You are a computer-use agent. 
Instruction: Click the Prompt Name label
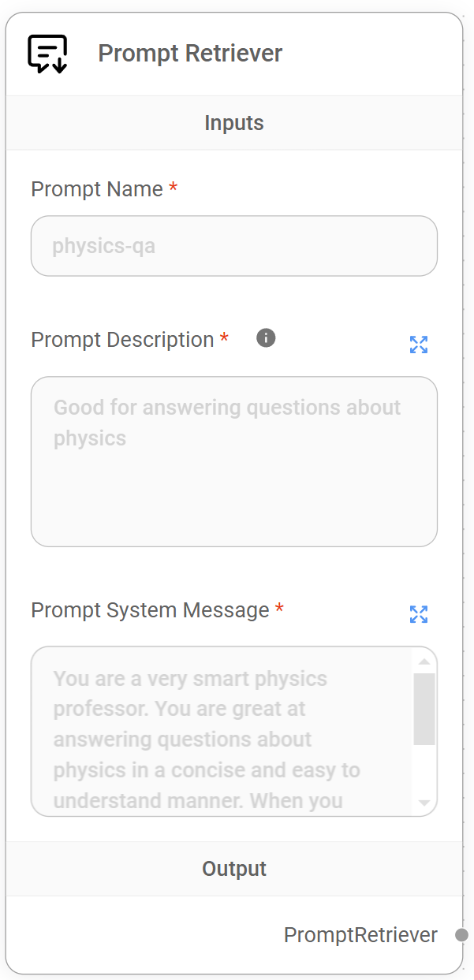point(97,189)
